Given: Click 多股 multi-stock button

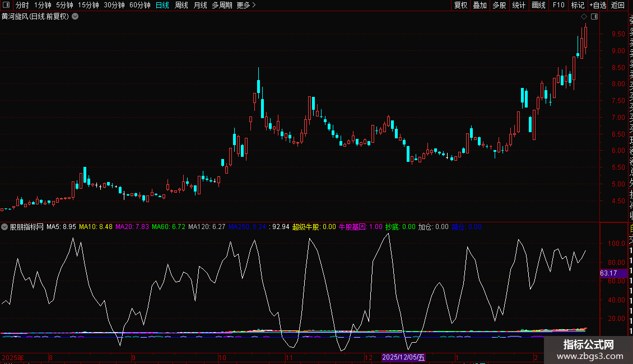Looking at the screenshot, I should tap(499, 5).
